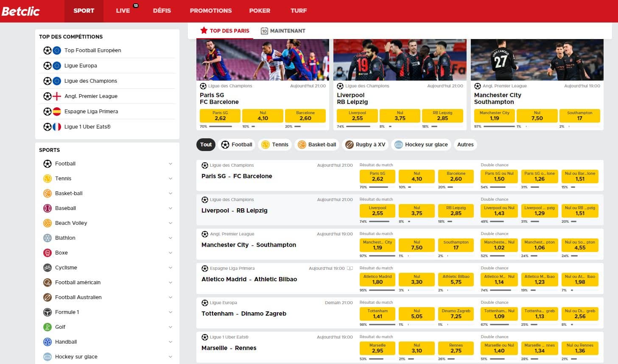
Task: Click the Betclic logo
Action: (20, 11)
